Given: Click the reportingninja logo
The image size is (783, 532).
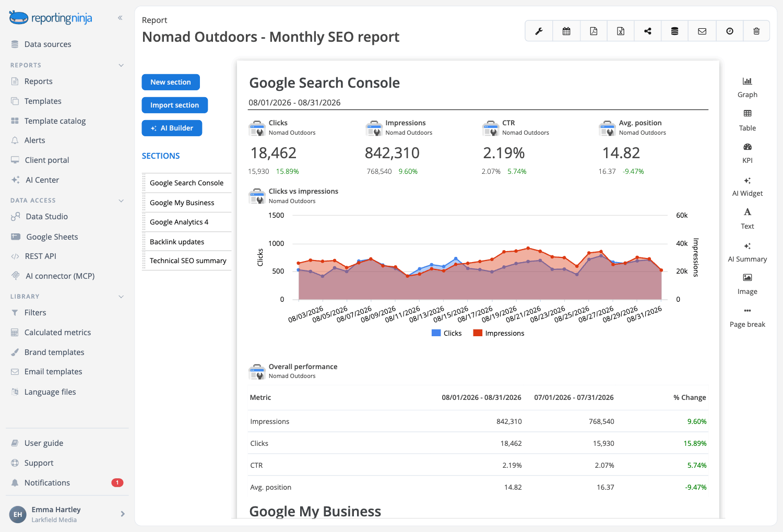Looking at the screenshot, I should click(51, 18).
